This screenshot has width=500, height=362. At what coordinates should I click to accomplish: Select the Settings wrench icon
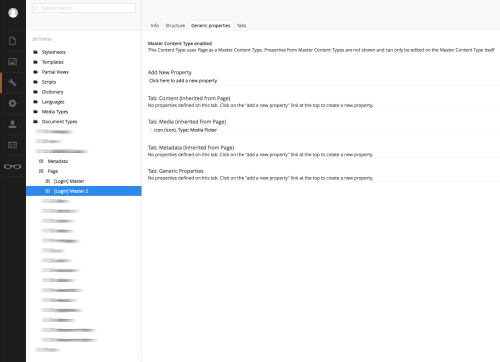pyautogui.click(x=12, y=82)
